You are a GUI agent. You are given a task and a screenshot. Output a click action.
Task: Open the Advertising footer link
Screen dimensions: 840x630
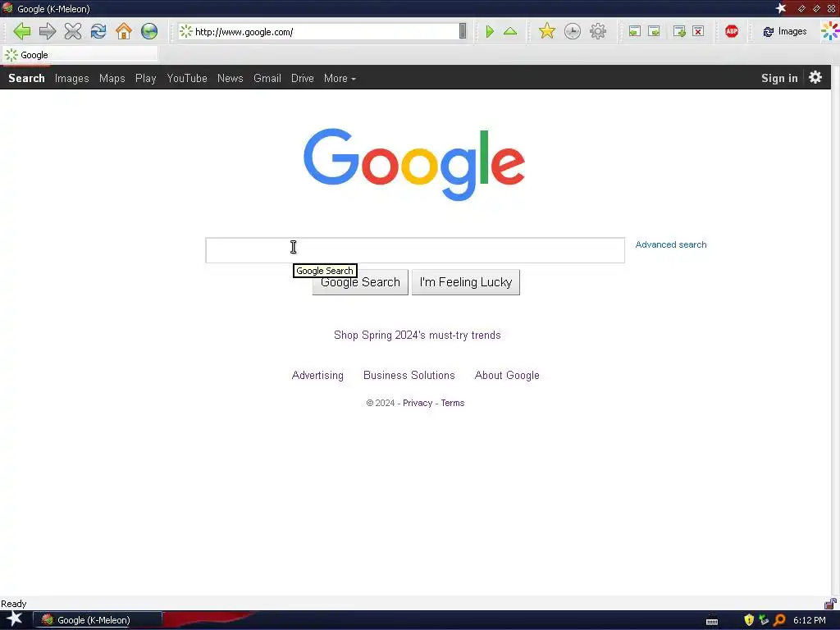pos(317,375)
